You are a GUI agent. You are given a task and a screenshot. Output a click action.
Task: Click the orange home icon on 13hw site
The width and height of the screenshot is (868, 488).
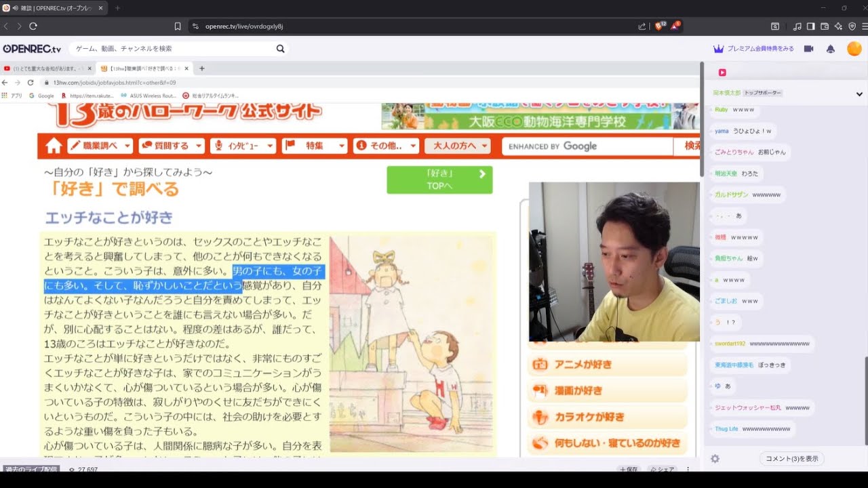(x=53, y=146)
